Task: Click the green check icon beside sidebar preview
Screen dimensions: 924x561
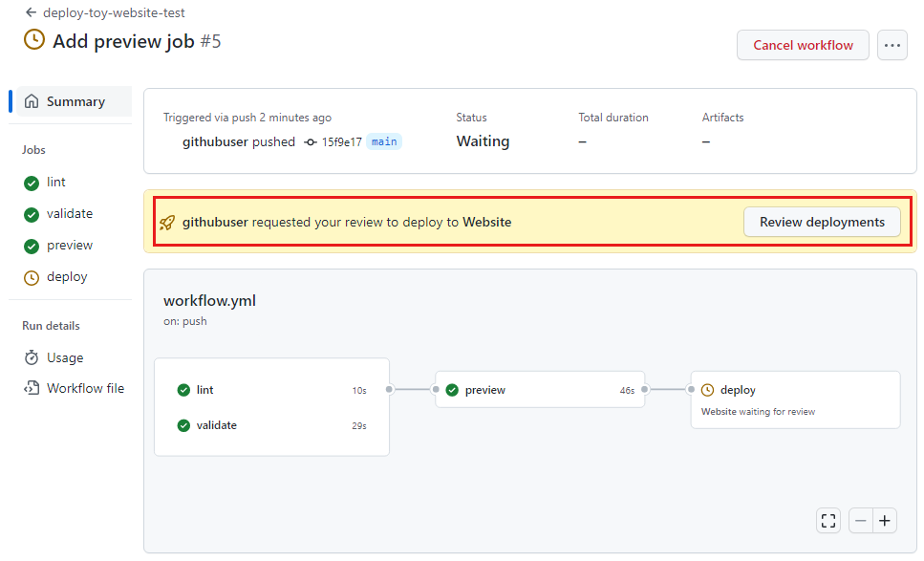Action: tap(32, 247)
